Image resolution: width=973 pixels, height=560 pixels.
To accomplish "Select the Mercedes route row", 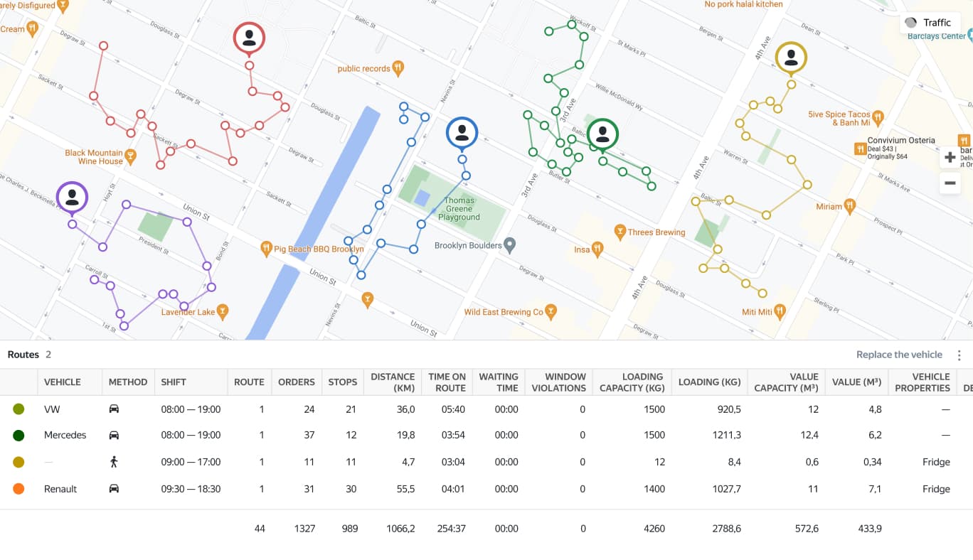I will click(65, 435).
